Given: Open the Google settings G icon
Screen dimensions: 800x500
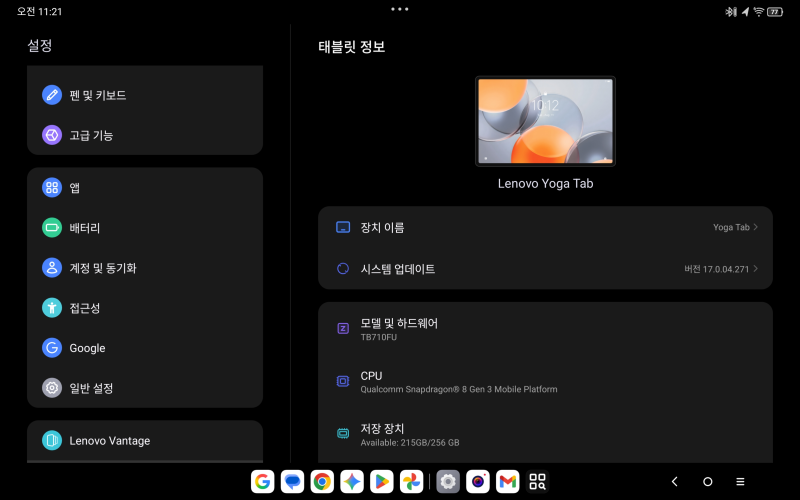Looking at the screenshot, I should click(52, 348).
